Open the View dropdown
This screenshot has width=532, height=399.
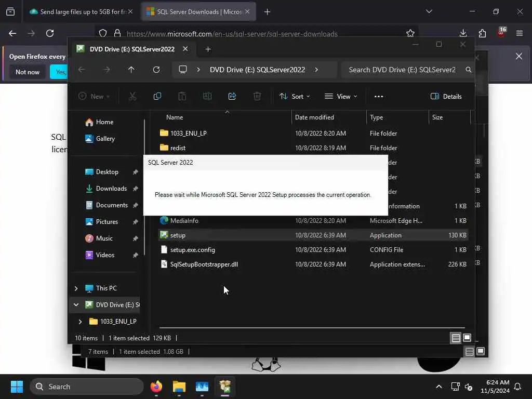pyautogui.click(x=341, y=96)
